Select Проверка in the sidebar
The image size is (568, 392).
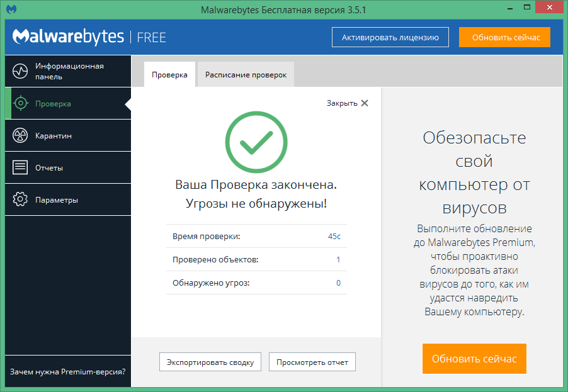68,104
